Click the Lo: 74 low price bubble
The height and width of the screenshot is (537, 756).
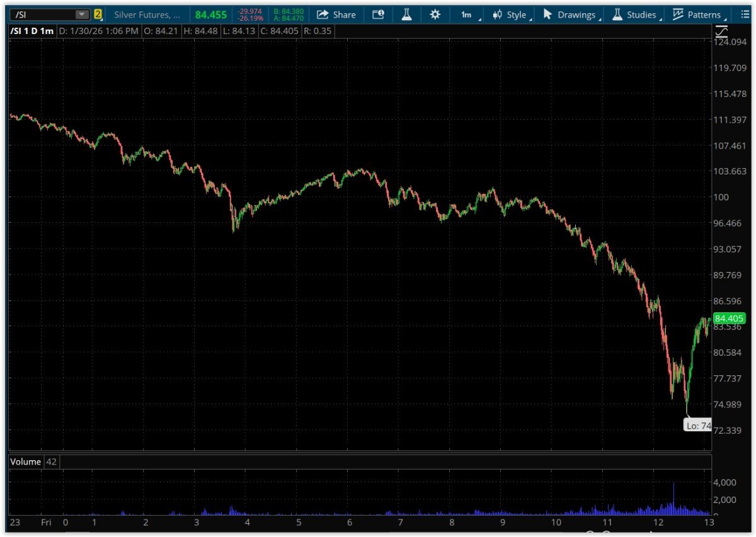[x=698, y=426]
